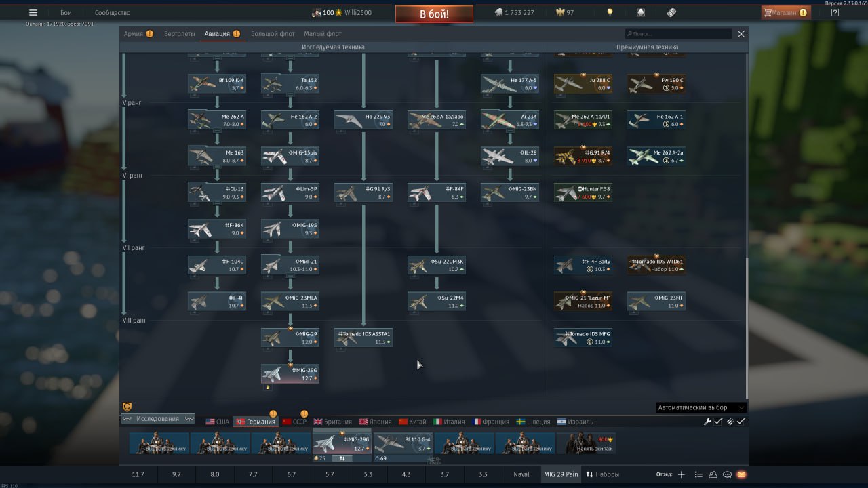Screen dimensions: 868x488
Task: Select the Su-22M4 aircraft
Action: coord(436,302)
